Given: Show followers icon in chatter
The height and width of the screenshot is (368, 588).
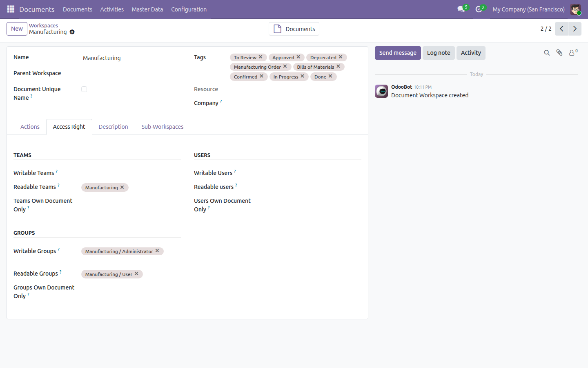Looking at the screenshot, I should [x=573, y=53].
